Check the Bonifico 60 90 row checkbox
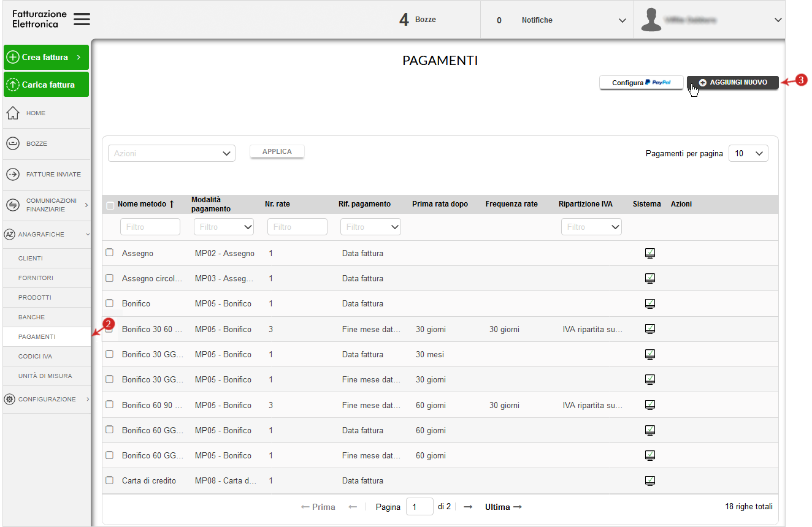This screenshot has width=812, height=527. click(x=110, y=404)
